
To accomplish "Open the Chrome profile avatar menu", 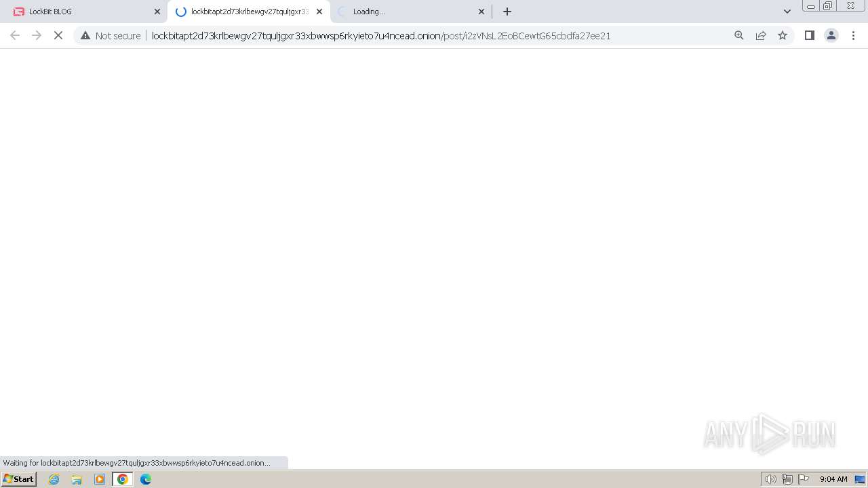I will [831, 35].
